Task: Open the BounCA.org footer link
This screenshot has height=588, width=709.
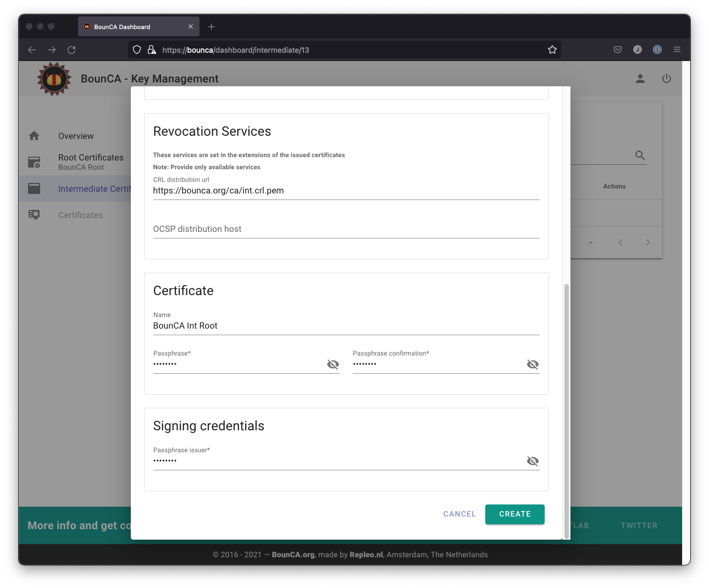Action: pyautogui.click(x=293, y=554)
